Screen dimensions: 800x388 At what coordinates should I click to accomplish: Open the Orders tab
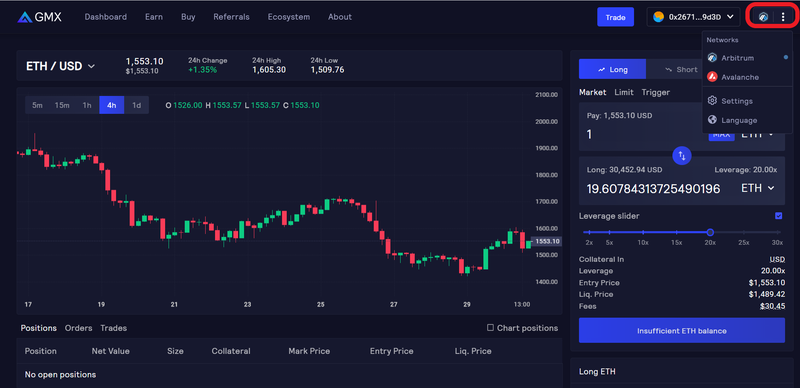pos(79,328)
